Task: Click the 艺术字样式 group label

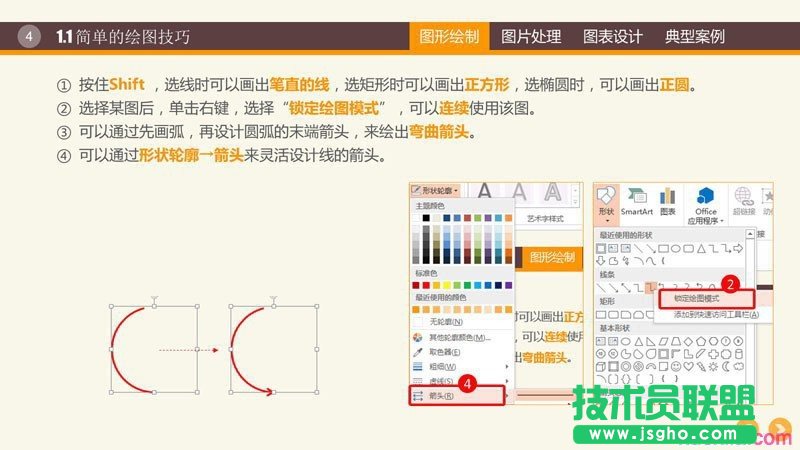Action: point(545,219)
